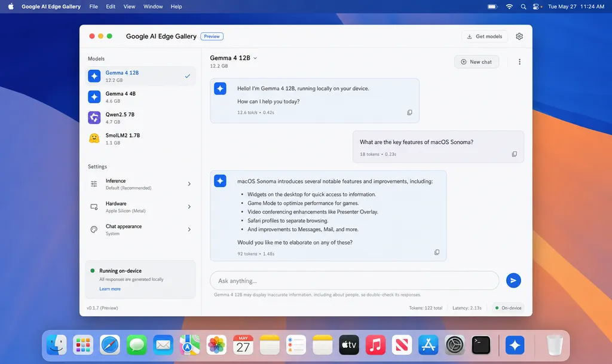
Task: Expand Hardware settings chevron
Action: tap(189, 206)
